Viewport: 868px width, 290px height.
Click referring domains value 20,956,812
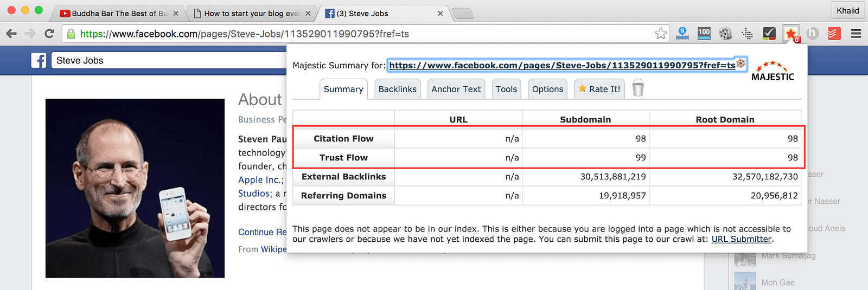(x=774, y=196)
